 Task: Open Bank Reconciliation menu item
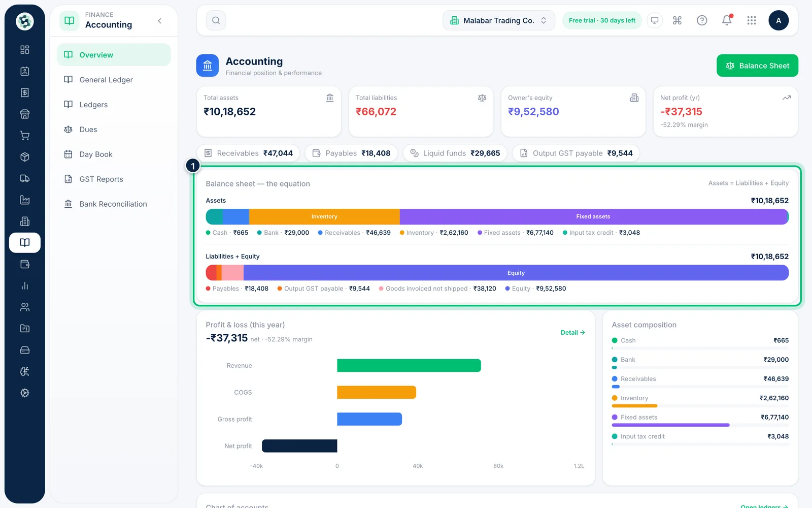(114, 204)
